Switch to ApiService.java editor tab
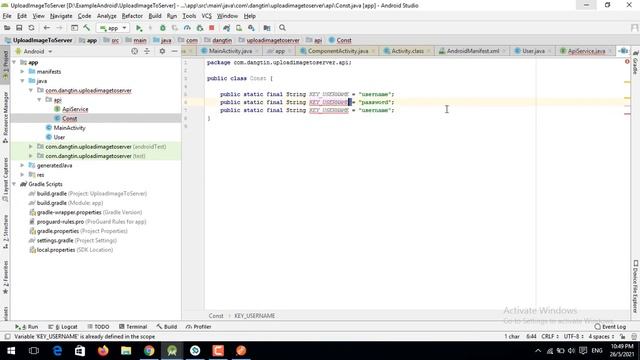This screenshot has height=360, width=640. [x=586, y=51]
